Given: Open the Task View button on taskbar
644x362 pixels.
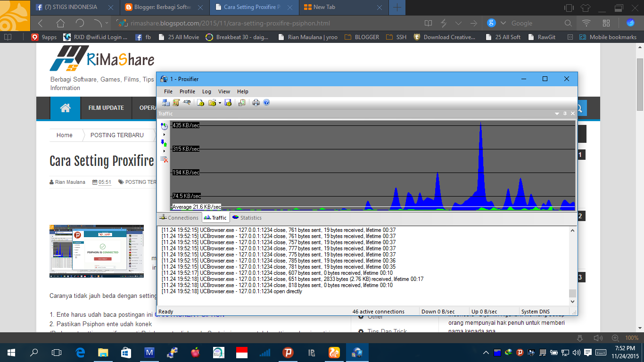Looking at the screenshot, I should 57,352.
